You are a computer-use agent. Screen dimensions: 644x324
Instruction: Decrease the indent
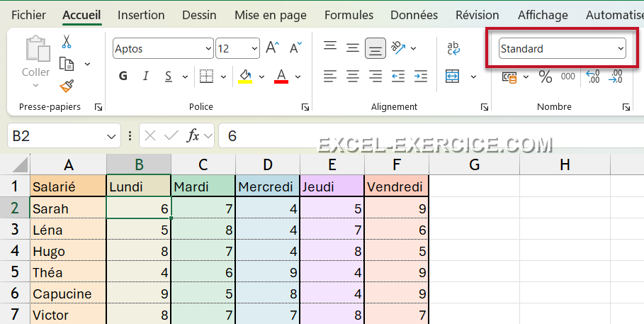398,76
